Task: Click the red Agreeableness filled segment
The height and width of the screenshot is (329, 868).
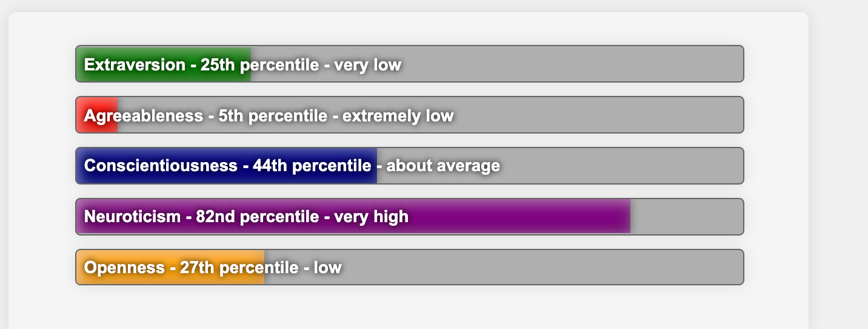Action: [x=97, y=115]
